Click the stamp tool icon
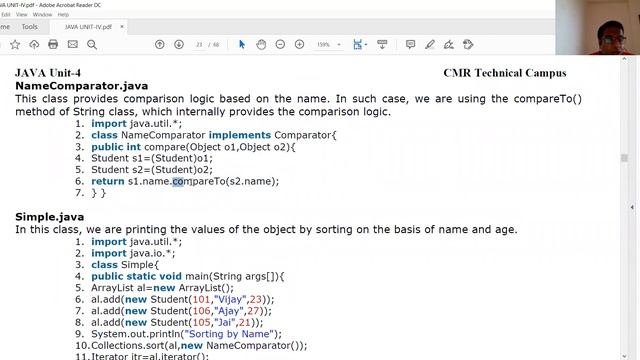 [468, 44]
